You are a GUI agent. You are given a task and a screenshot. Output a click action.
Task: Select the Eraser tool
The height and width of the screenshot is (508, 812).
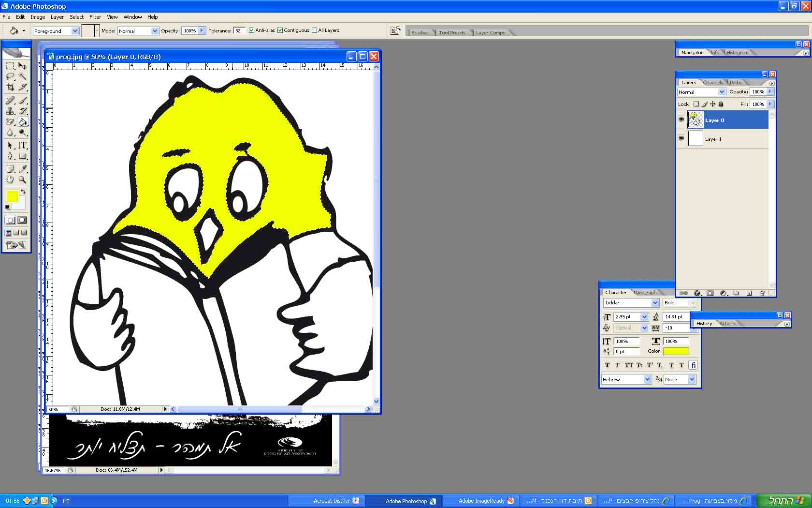coord(10,121)
